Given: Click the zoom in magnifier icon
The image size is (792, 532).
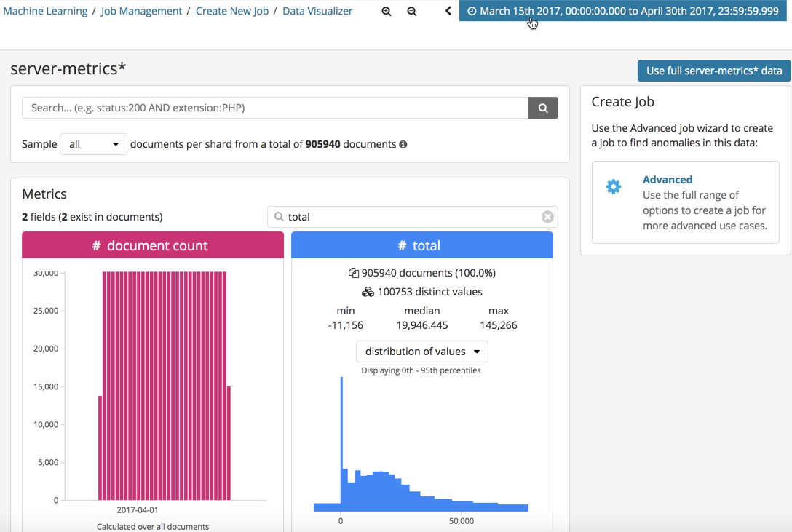Looking at the screenshot, I should 386,11.
